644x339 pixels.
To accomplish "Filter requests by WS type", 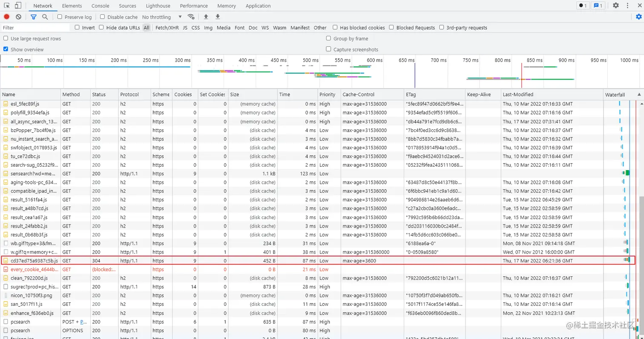I will pyautogui.click(x=265, y=28).
